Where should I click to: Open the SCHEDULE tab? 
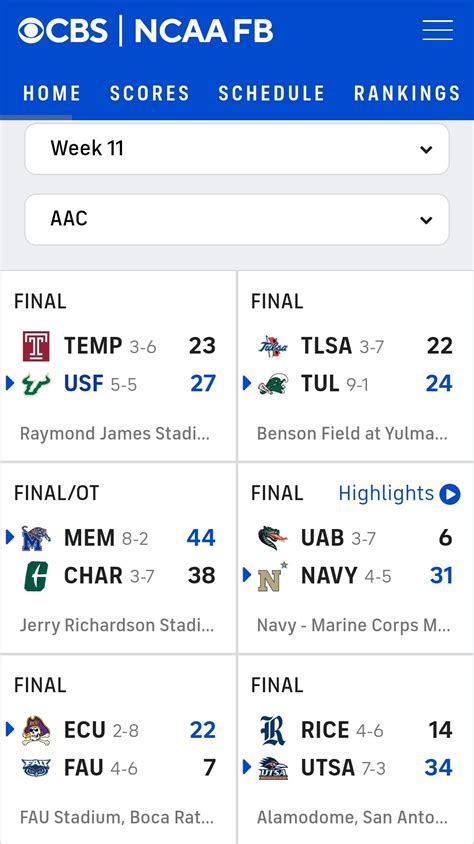pos(272,93)
